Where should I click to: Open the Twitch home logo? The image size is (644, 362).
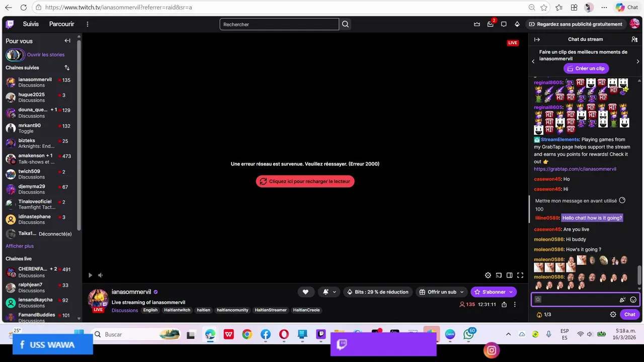pos(10,24)
